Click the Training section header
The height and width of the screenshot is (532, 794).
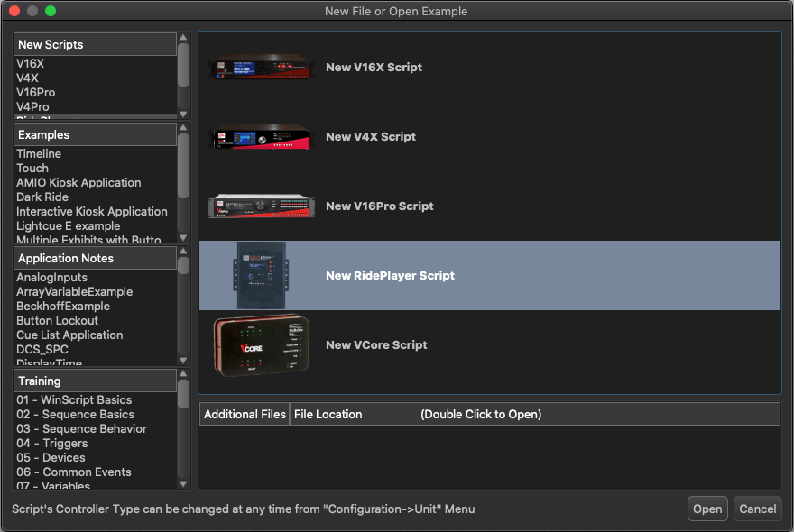[96, 381]
